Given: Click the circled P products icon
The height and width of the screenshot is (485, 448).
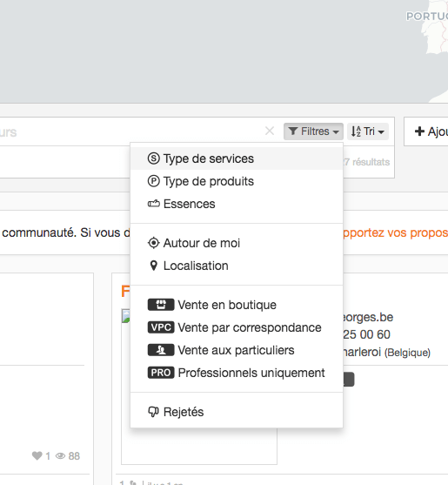Looking at the screenshot, I should (x=154, y=181).
